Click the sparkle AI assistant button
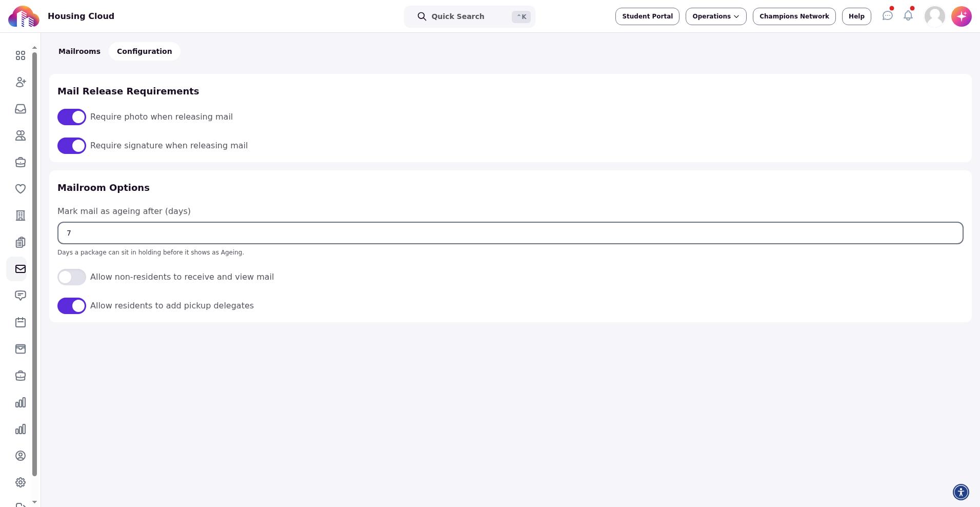Viewport: 980px width, 507px height. coord(962,16)
